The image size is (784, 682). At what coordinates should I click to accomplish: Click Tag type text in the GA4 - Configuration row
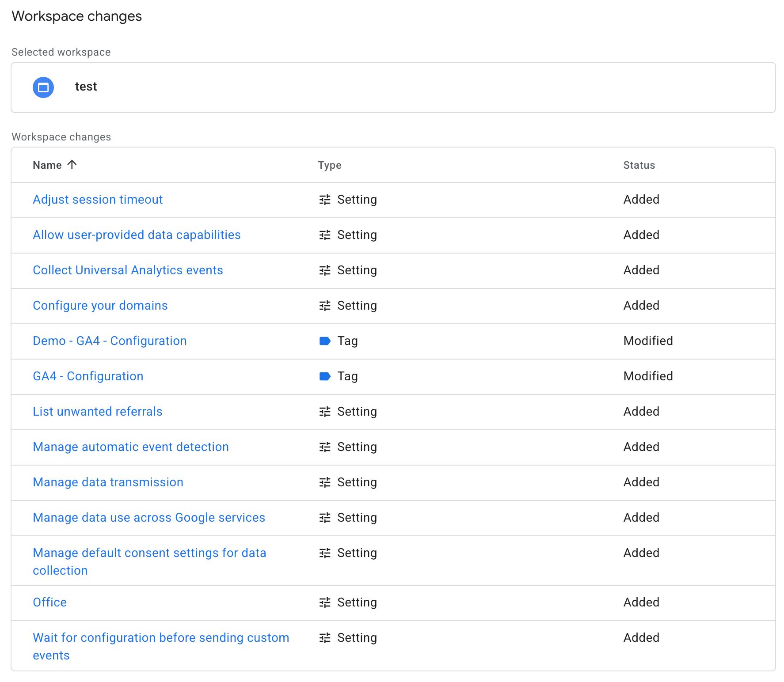[x=347, y=376]
